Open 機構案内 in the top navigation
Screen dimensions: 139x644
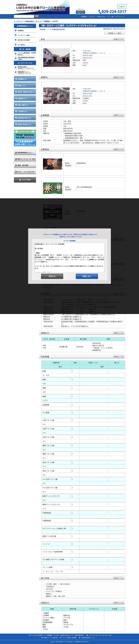[84, 17]
